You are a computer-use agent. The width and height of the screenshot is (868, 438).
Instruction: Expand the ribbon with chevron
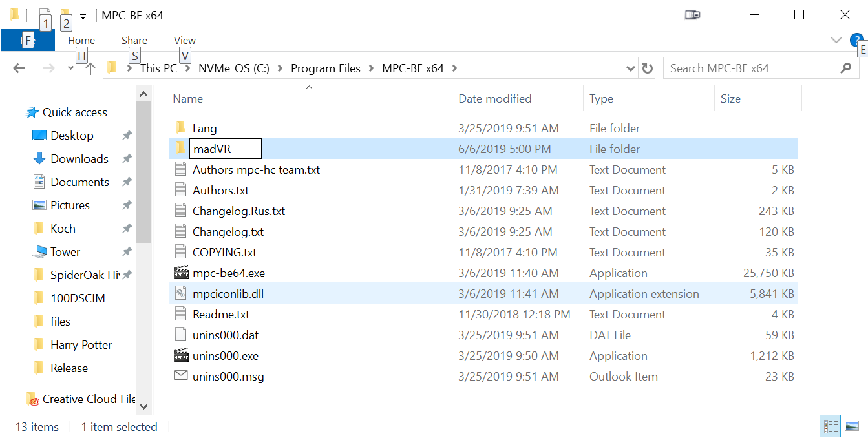click(x=836, y=40)
